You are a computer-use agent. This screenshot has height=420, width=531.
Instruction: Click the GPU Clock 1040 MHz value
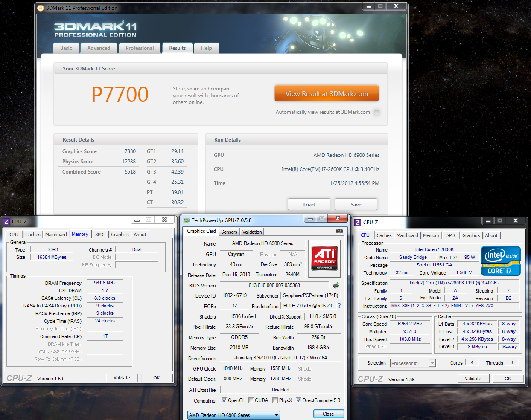pos(233,368)
